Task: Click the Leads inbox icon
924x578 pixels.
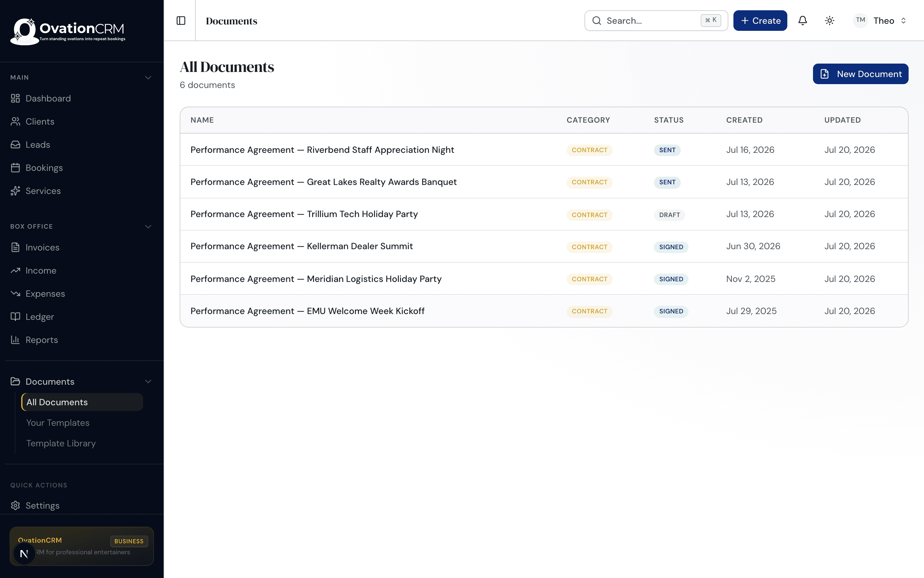Action: tap(15, 144)
